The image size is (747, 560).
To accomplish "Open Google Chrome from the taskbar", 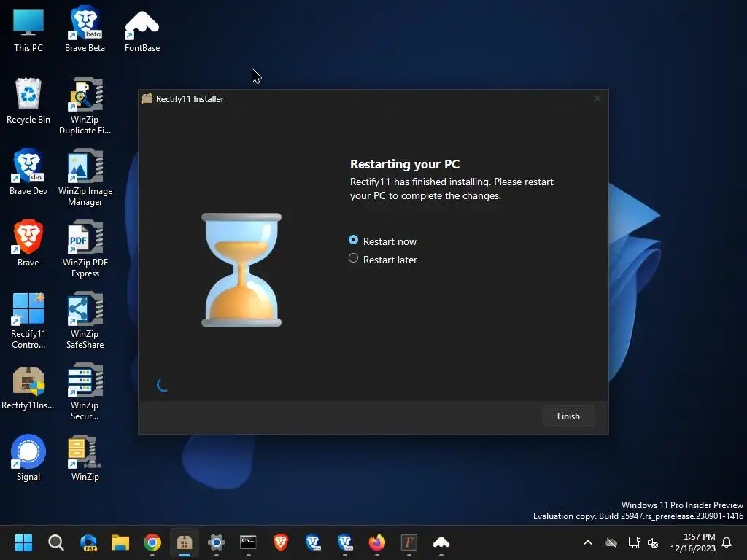I will point(152,542).
